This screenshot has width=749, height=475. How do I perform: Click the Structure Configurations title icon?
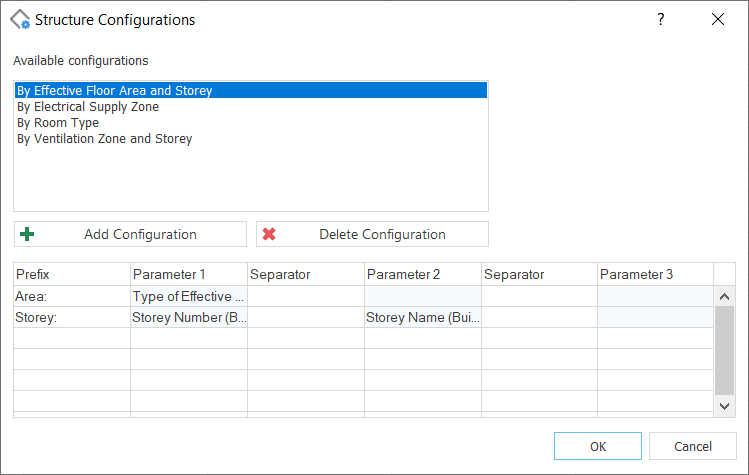20,20
